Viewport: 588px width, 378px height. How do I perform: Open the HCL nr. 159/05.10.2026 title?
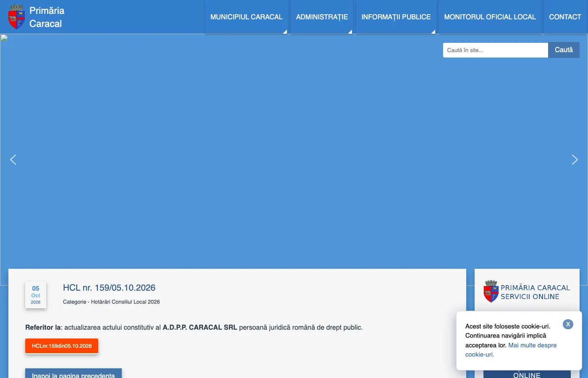pos(109,288)
